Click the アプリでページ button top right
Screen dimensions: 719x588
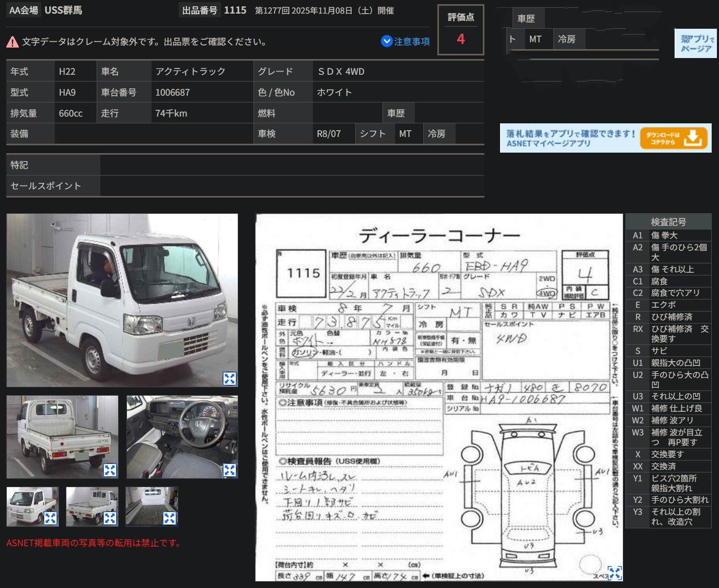pyautogui.click(x=695, y=43)
